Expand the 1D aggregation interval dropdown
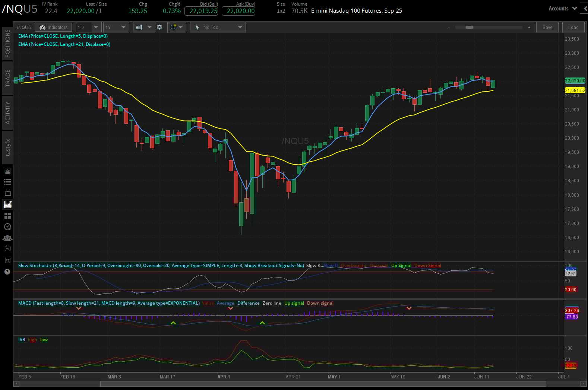 (88, 27)
